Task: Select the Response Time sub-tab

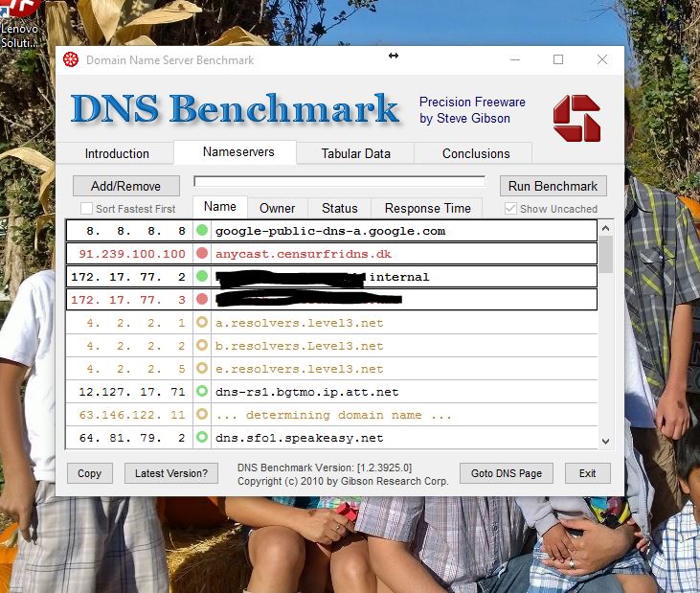Action: (x=427, y=208)
